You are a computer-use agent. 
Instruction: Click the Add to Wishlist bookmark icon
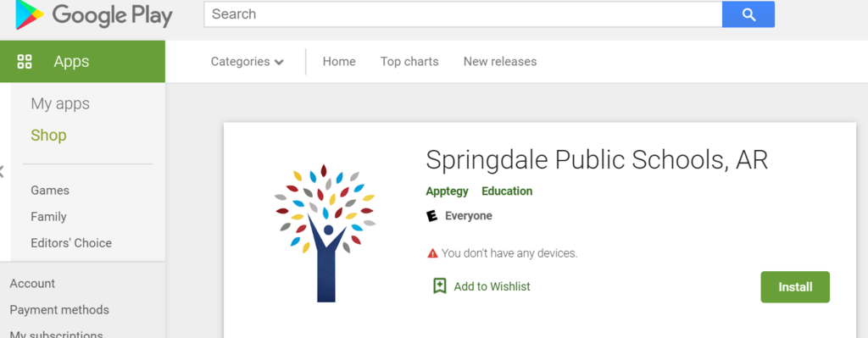point(440,286)
